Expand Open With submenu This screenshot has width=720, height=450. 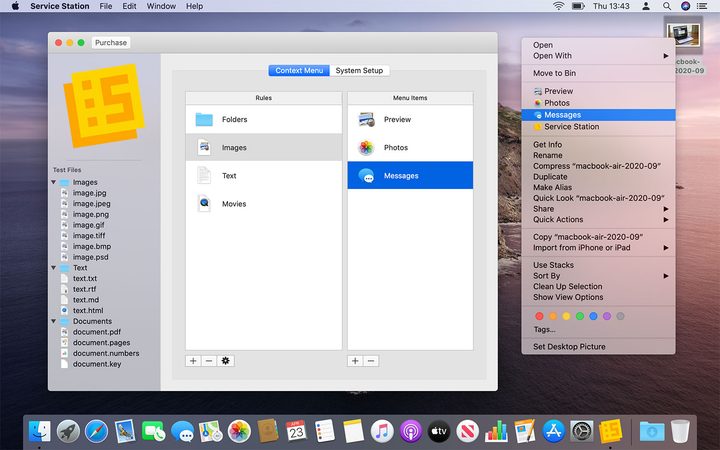coord(598,56)
